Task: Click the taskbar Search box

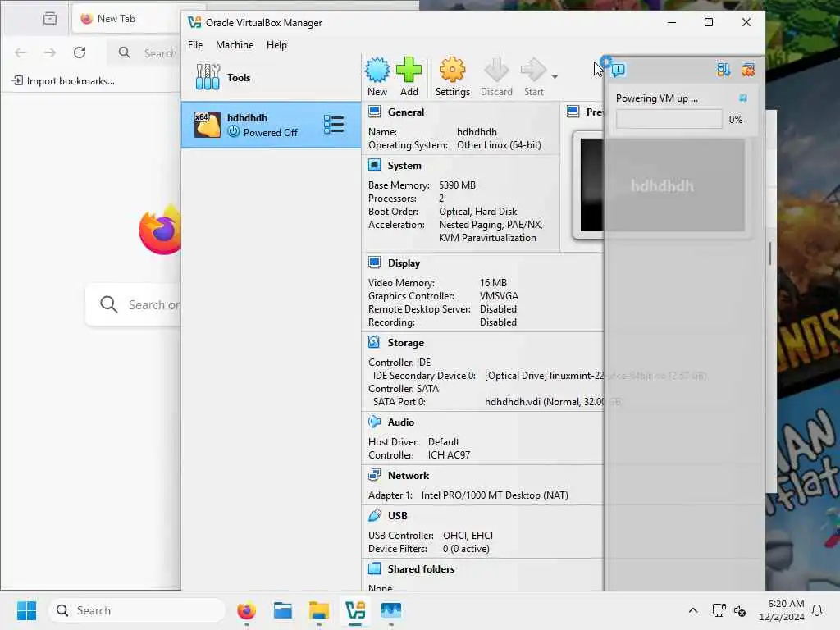Action: click(137, 610)
